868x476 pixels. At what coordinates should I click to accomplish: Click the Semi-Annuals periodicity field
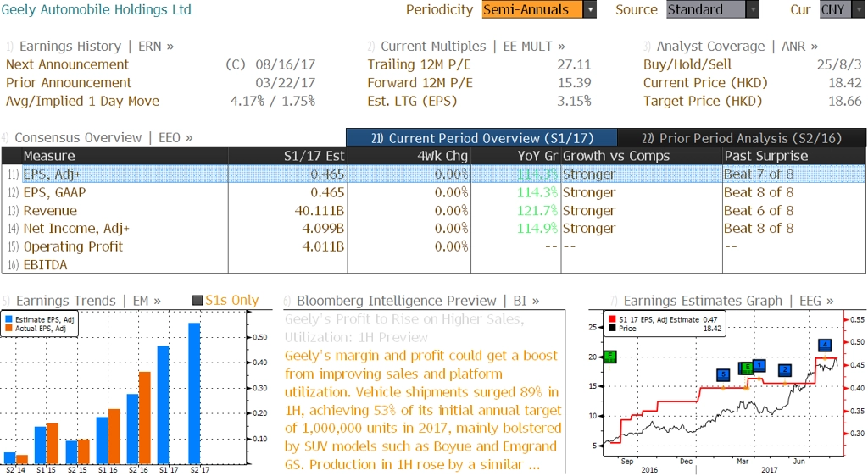click(x=532, y=9)
